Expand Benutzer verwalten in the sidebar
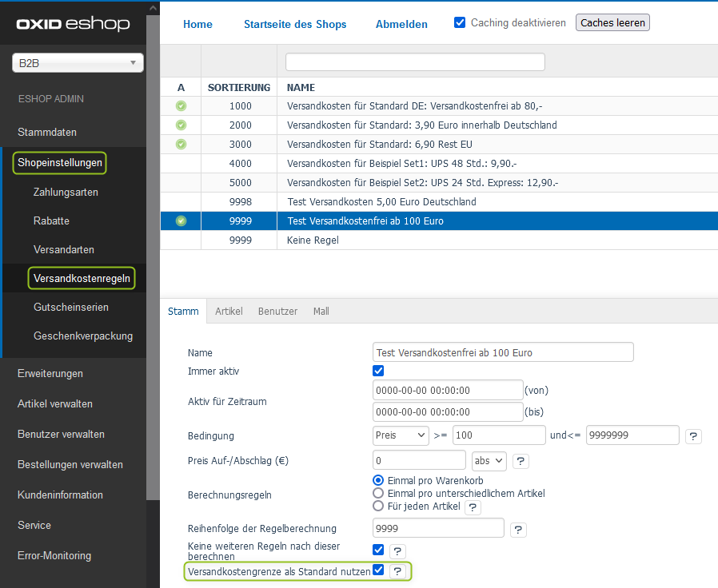The image size is (718, 588). pos(61,435)
